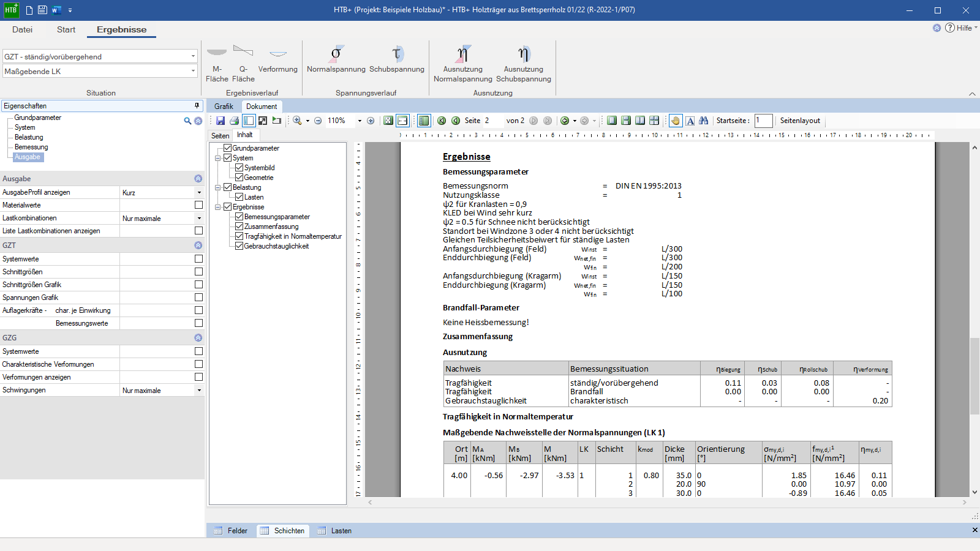Open the AusgabeProfil anzeigen Kurz dropdown

pos(199,192)
